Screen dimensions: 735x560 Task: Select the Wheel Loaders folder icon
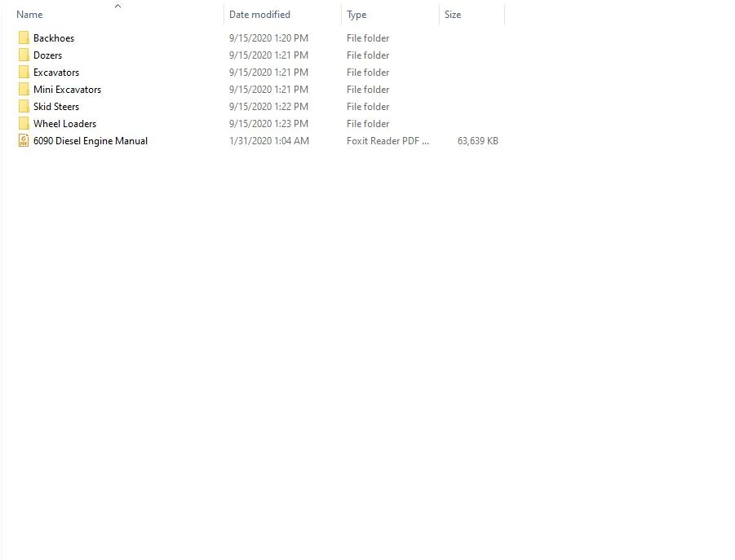click(24, 124)
